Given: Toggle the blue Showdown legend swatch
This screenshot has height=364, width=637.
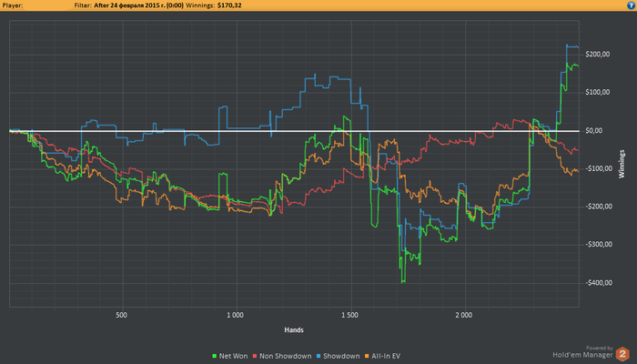Looking at the screenshot, I should pos(318,356).
